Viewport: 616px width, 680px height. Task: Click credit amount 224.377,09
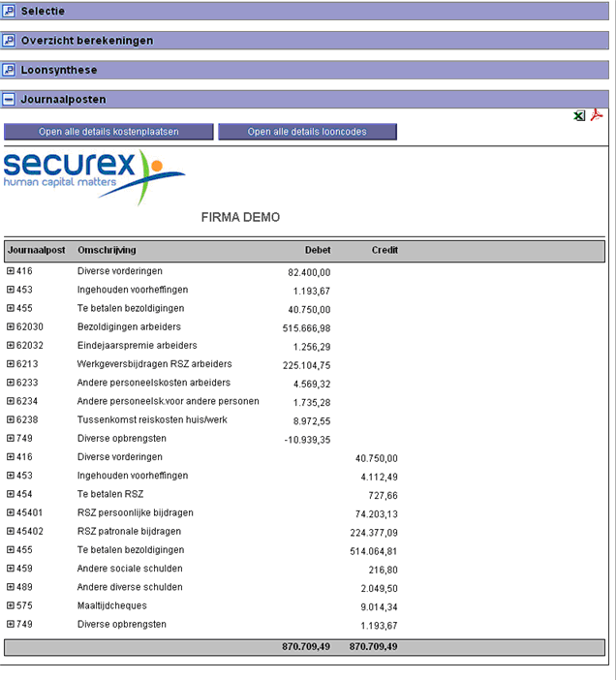(374, 533)
